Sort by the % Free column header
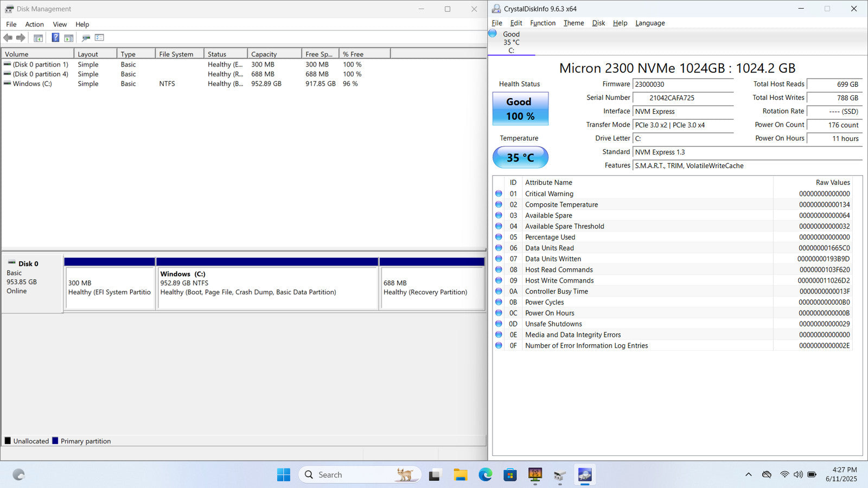The image size is (868, 488). coord(365,54)
